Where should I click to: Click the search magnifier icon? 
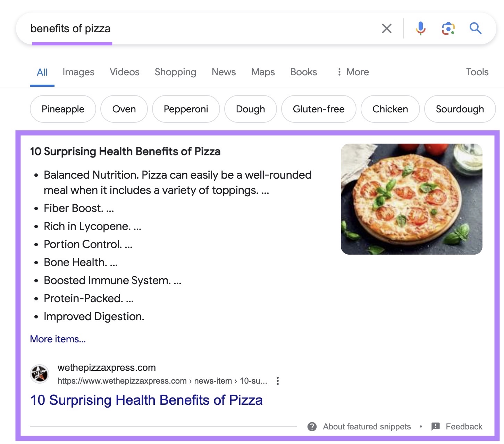pos(475,28)
